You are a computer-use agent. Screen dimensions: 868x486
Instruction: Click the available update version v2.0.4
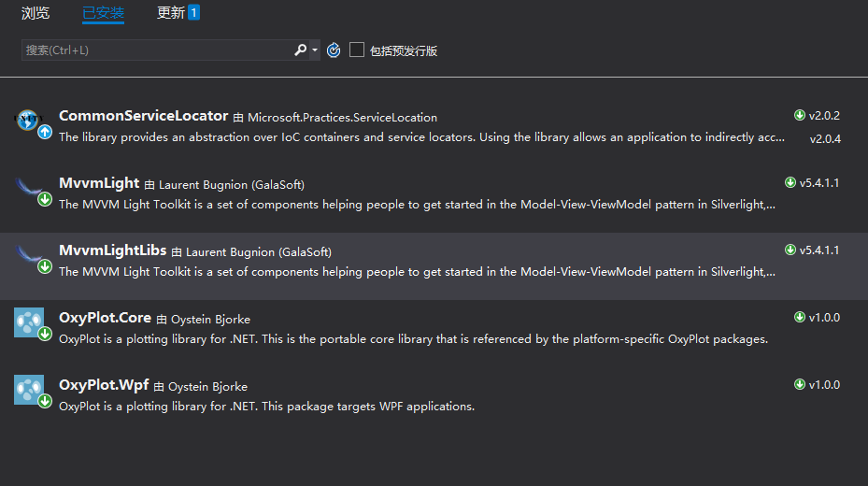click(824, 138)
